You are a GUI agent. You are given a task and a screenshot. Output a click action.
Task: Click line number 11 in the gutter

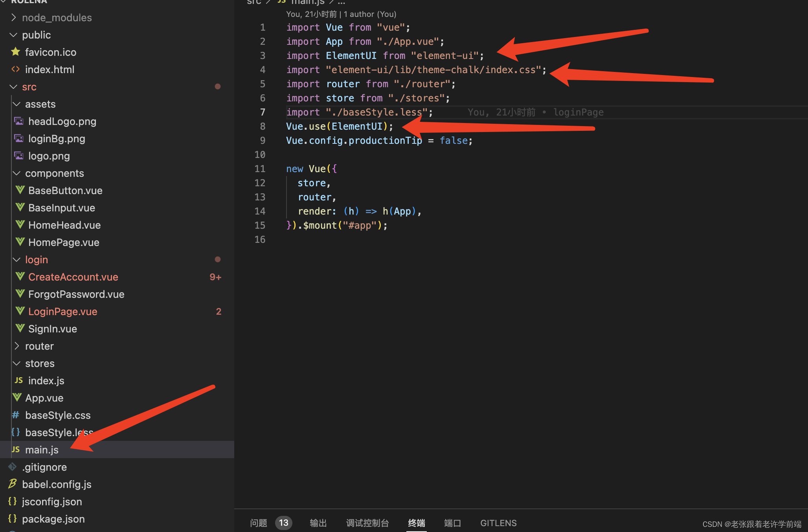260,169
